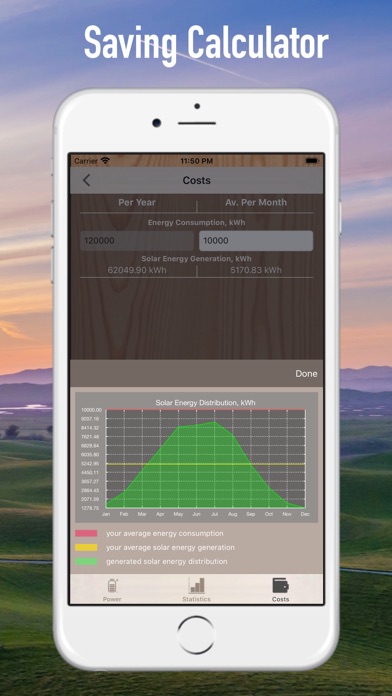Tap the green solar distribution legend swatch
The height and width of the screenshot is (696, 392).
click(86, 562)
